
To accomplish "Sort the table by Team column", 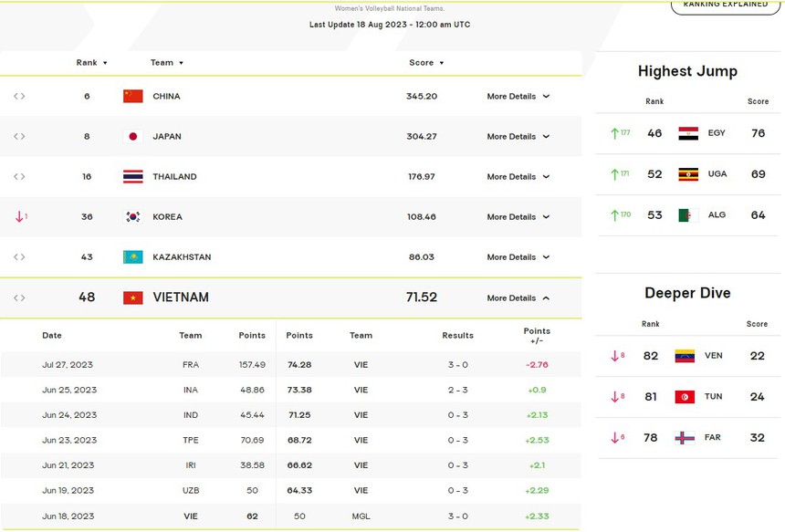I will (167, 63).
